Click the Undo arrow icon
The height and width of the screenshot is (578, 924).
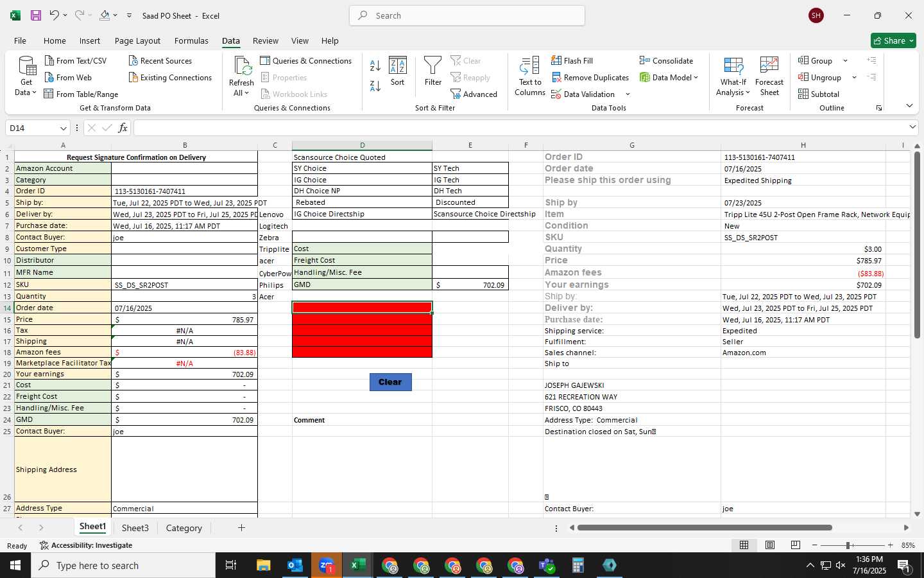[x=54, y=15]
